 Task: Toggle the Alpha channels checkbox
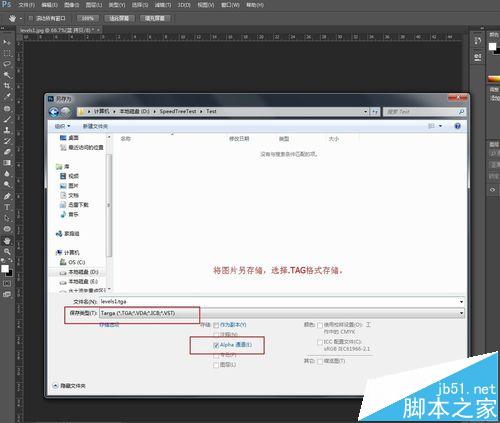[x=216, y=345]
